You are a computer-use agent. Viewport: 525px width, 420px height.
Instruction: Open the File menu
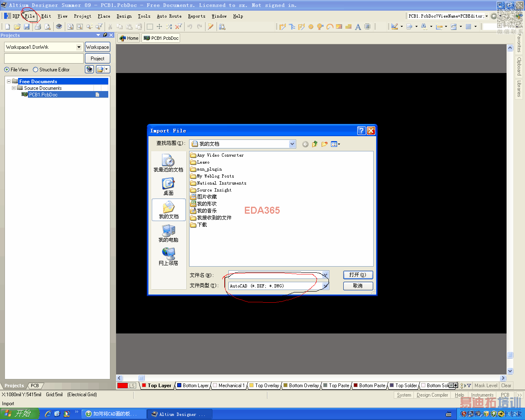coord(30,16)
